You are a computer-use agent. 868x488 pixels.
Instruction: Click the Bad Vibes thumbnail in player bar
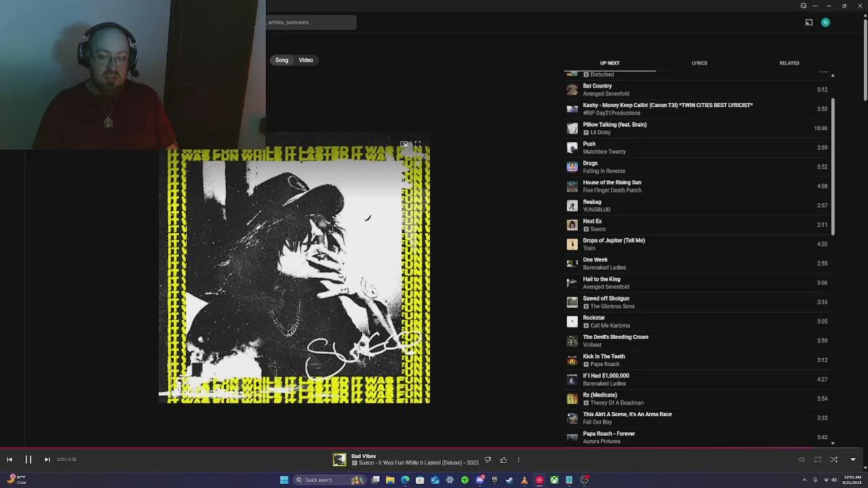click(x=339, y=460)
